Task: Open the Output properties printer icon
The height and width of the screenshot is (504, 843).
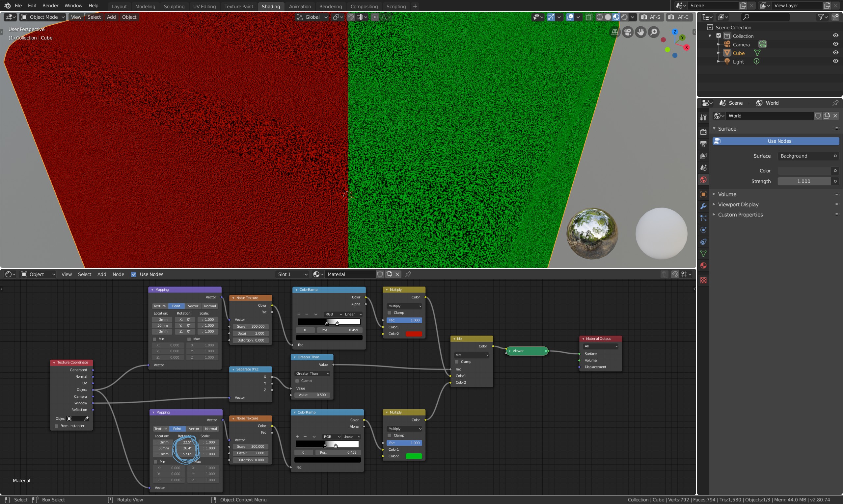Action: (703, 144)
